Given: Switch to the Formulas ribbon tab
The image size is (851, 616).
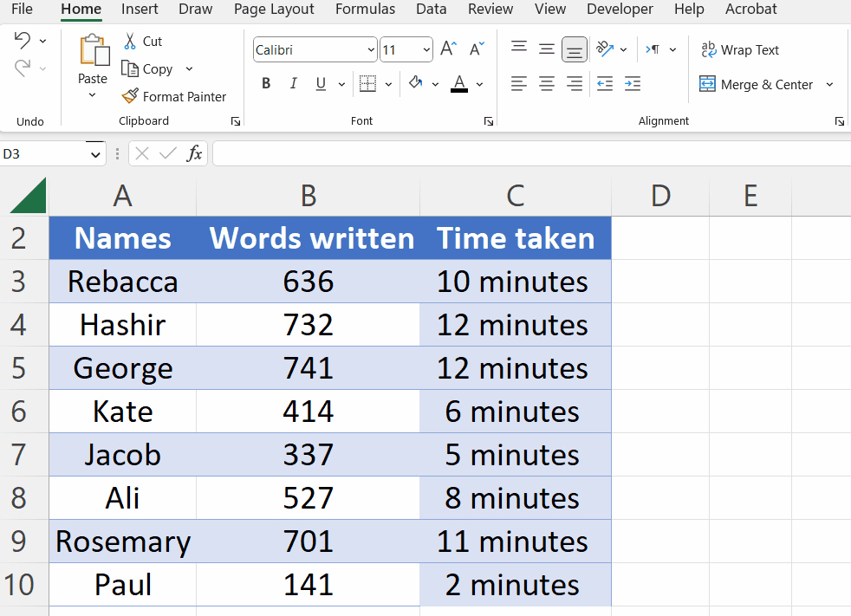Looking at the screenshot, I should pyautogui.click(x=365, y=10).
